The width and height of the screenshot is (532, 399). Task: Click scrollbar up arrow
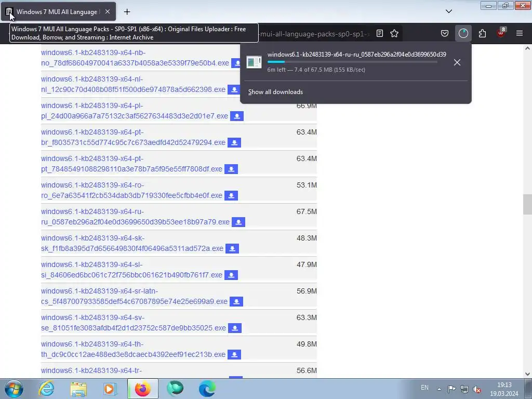pyautogui.click(x=527, y=48)
